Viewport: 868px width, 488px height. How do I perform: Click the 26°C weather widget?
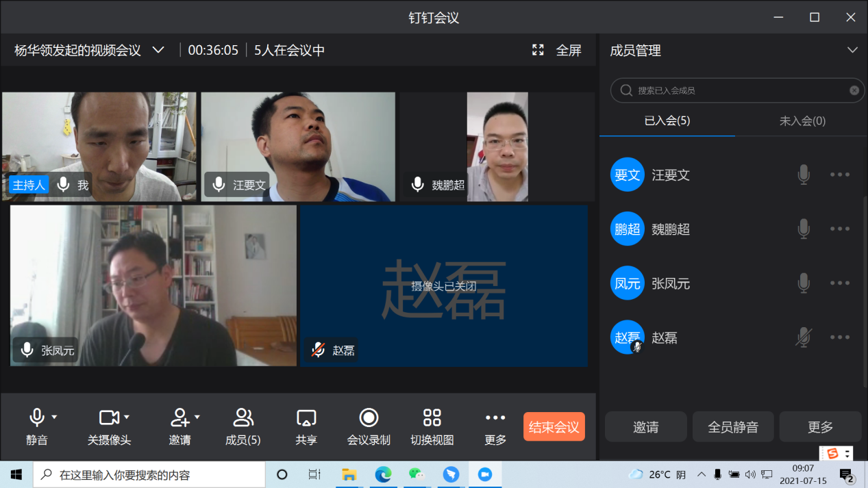click(x=658, y=474)
